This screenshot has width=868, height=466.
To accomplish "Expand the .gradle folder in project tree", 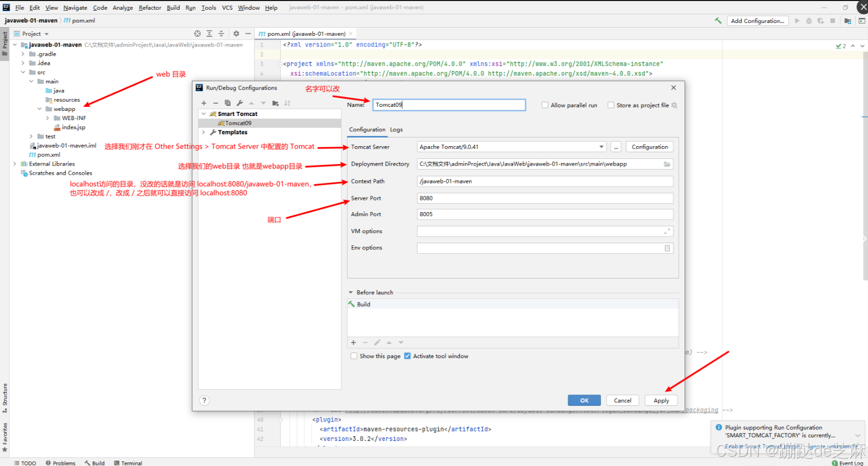I will 23,54.
